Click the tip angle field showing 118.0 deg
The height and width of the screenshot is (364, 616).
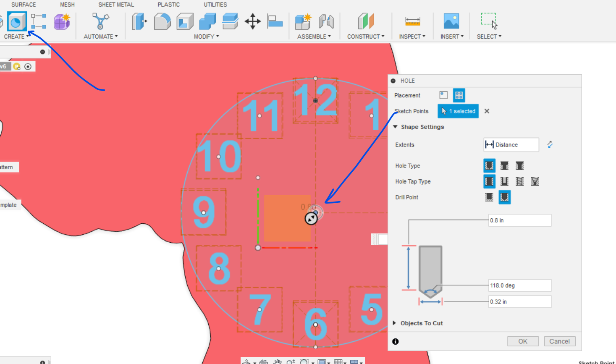tap(520, 285)
